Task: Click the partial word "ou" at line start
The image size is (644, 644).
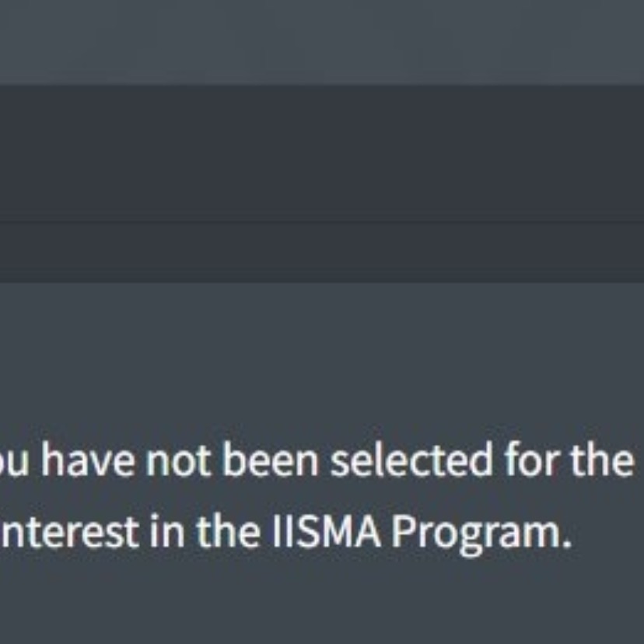Action: click(14, 462)
